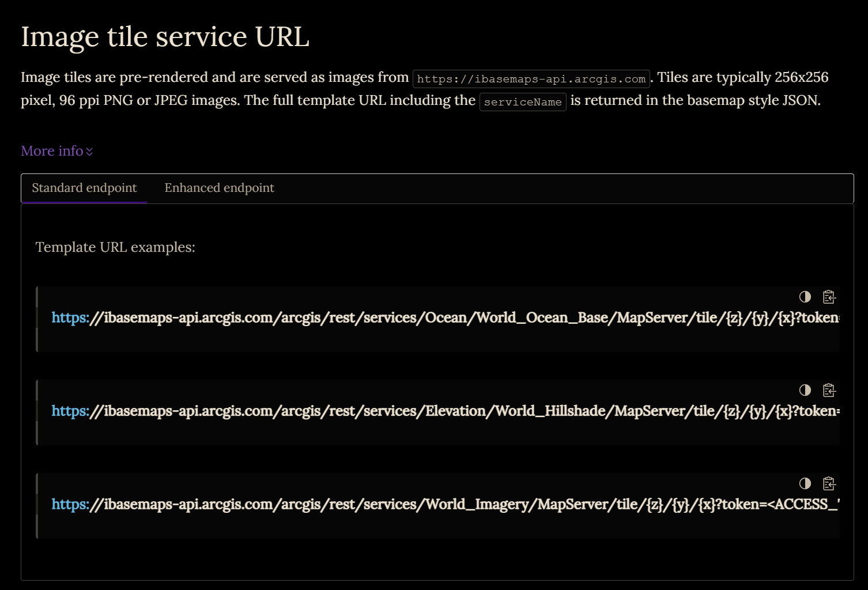Copy the World_Imagery template URL to clipboard

click(x=830, y=484)
